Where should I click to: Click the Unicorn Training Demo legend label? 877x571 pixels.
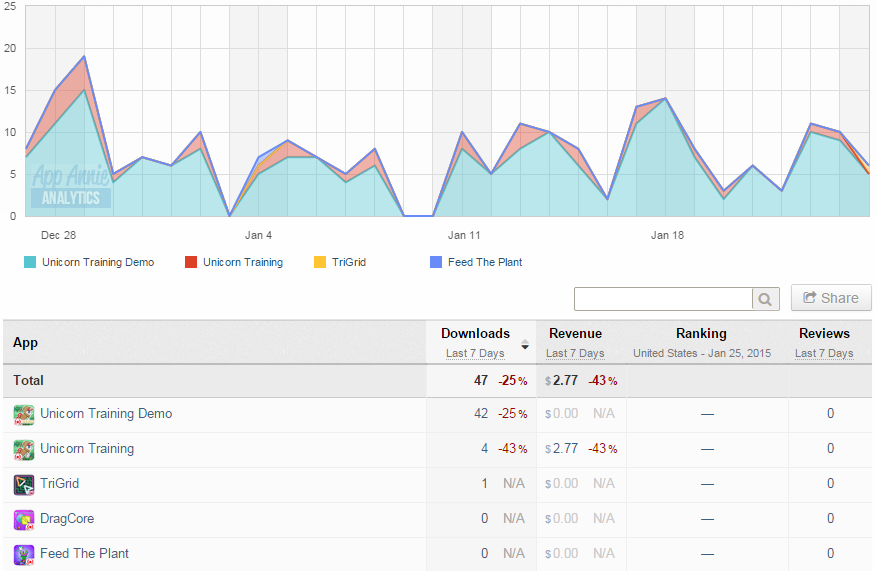pyautogui.click(x=98, y=262)
